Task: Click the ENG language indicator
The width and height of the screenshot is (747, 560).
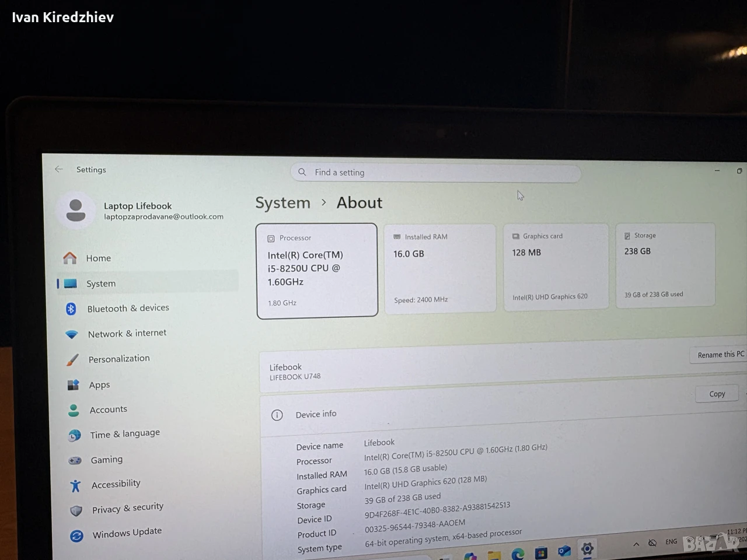Action: [x=672, y=542]
